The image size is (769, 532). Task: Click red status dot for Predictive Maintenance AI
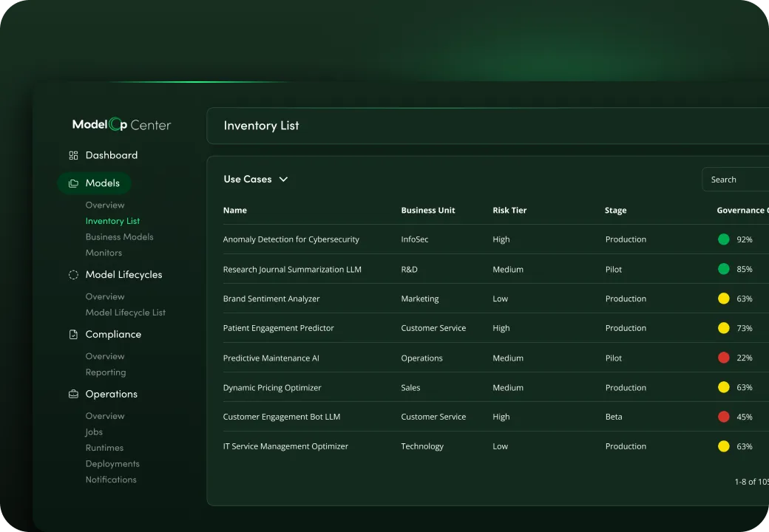(723, 358)
